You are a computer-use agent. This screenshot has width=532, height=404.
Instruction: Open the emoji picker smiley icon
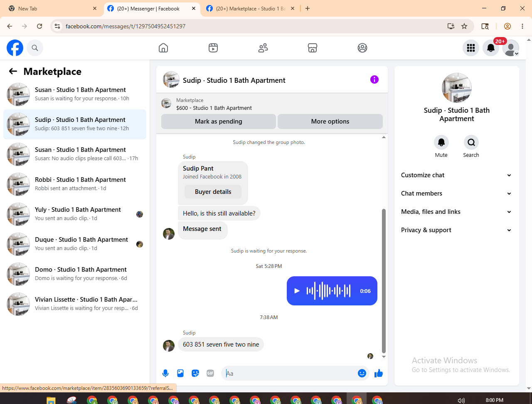362,373
